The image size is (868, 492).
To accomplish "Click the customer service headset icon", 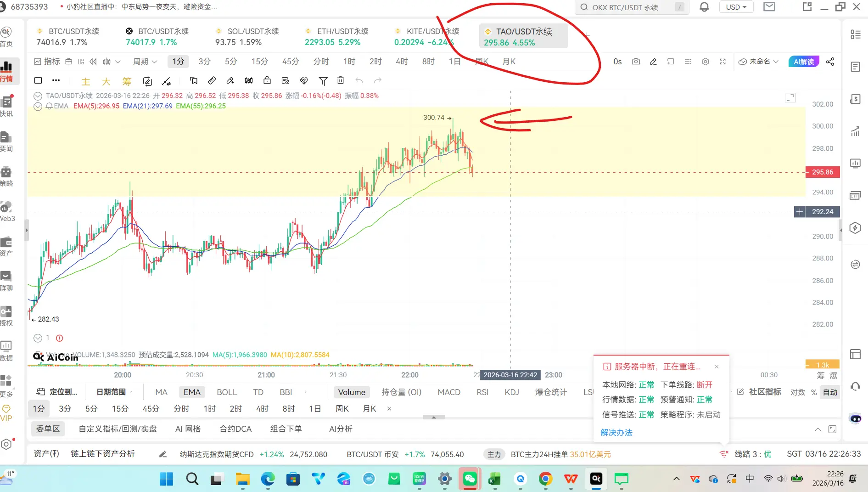I will [x=855, y=386].
